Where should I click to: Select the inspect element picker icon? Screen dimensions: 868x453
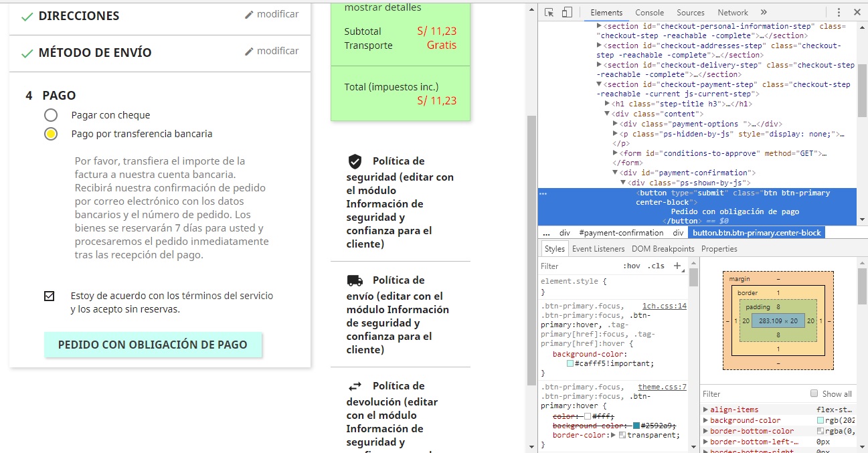click(549, 12)
